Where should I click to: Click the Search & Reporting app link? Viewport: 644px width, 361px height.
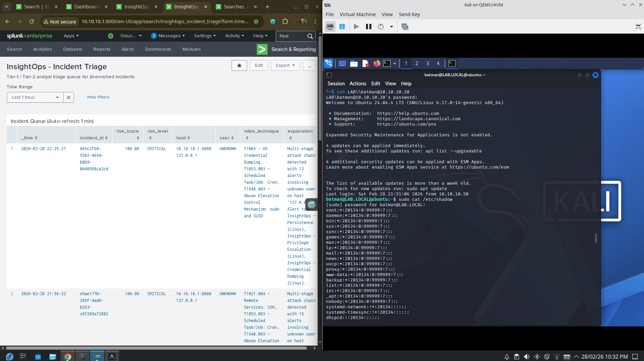(286, 49)
